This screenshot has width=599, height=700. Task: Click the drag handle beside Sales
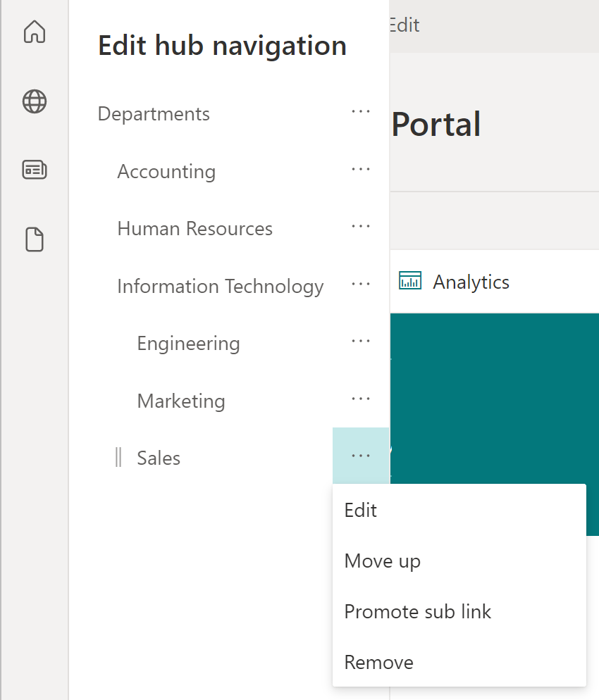(118, 458)
